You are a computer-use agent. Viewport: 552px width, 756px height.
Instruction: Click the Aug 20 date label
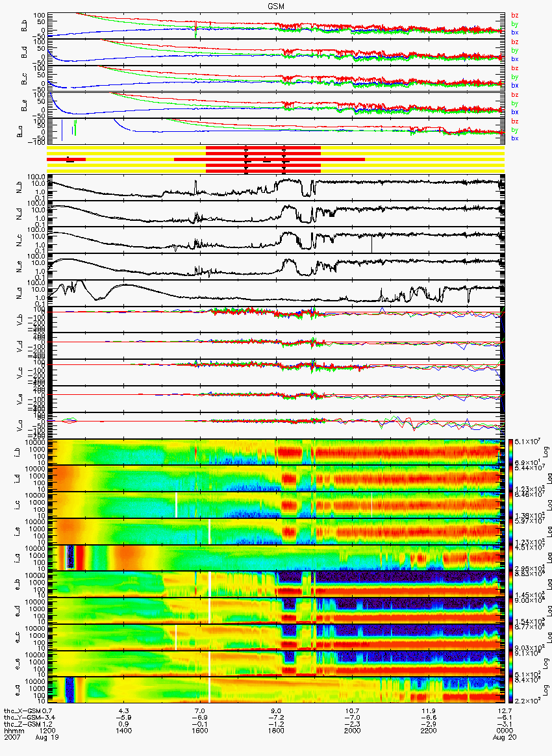point(505,737)
